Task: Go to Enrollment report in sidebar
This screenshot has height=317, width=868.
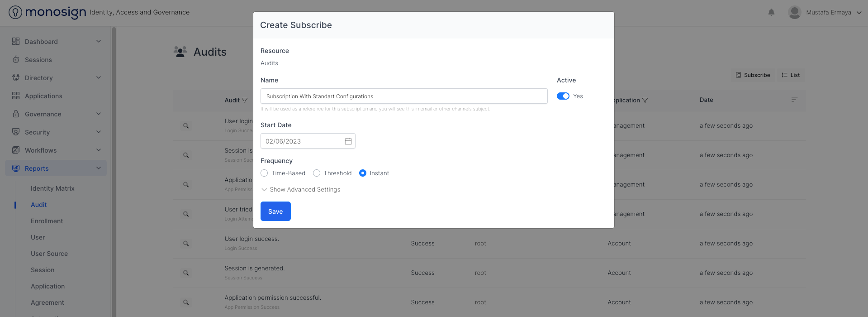Action: [x=47, y=221]
